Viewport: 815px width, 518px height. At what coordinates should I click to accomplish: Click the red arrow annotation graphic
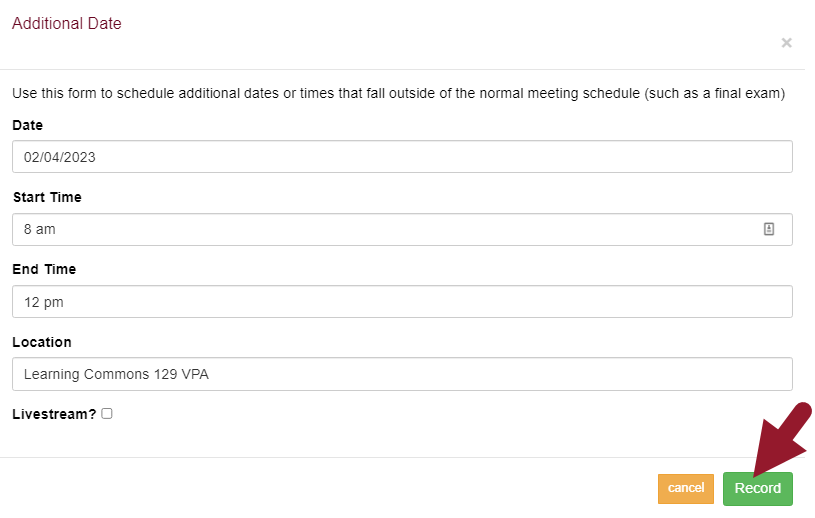click(785, 435)
